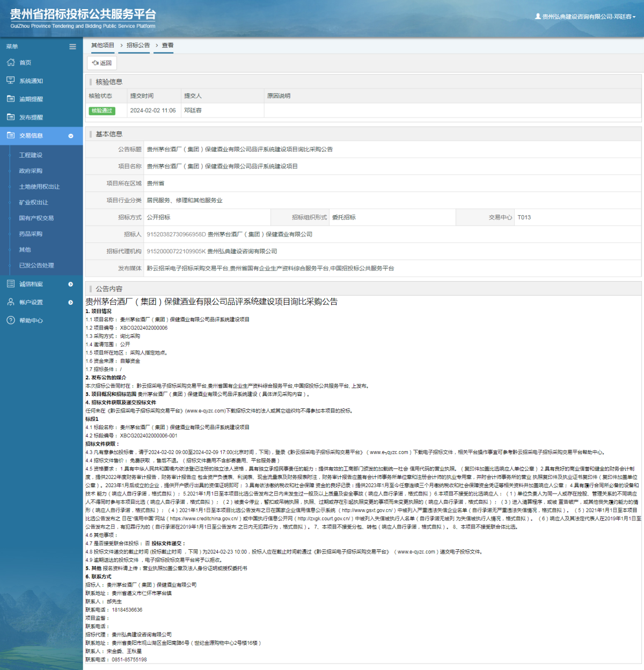
Task: Click the 返回 back button
Action: tap(102, 63)
